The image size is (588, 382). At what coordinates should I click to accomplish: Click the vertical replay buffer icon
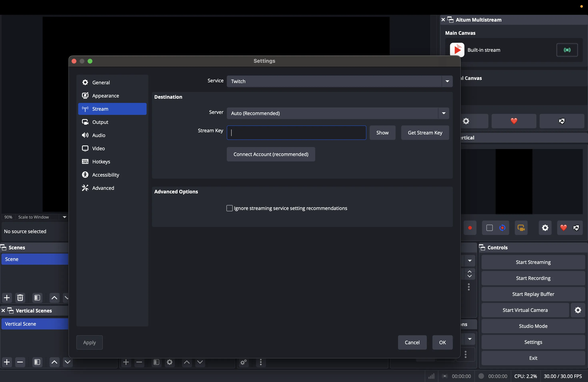click(503, 228)
